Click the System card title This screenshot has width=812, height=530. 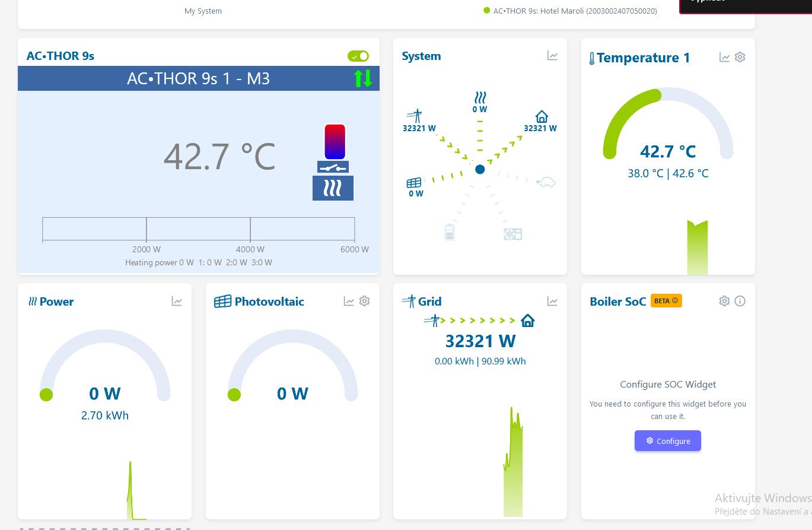click(x=421, y=56)
